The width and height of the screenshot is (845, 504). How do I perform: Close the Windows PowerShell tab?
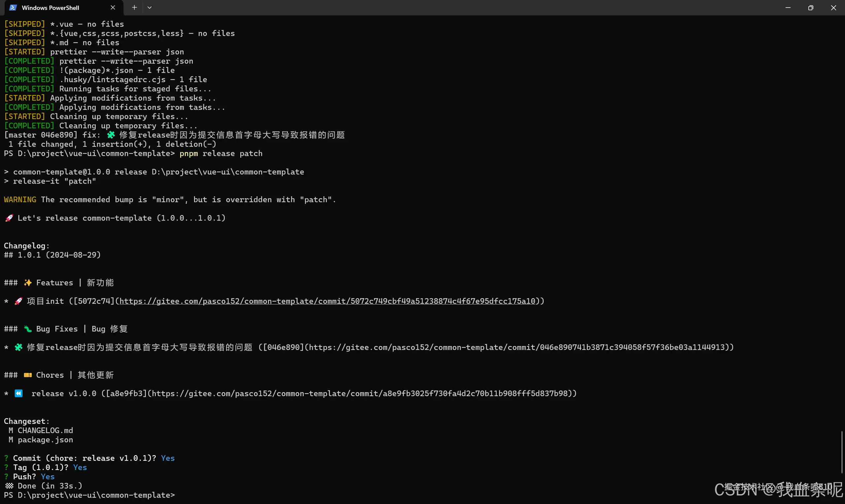coord(113,8)
